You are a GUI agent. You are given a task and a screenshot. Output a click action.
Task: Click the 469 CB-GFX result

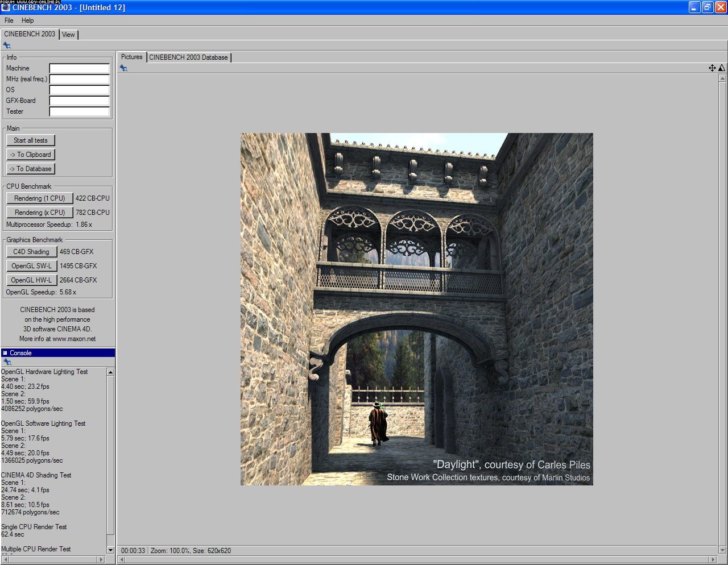point(77,252)
